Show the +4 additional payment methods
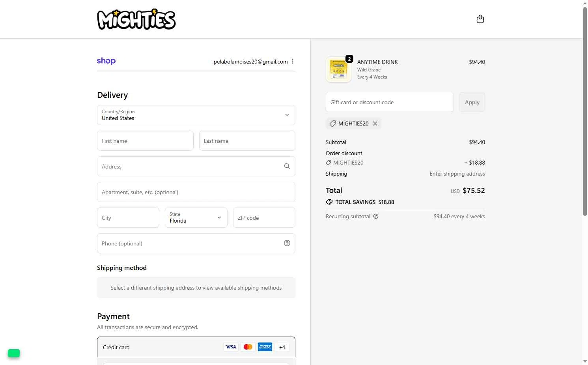Viewport: 588px width, 365px height. 282,347
